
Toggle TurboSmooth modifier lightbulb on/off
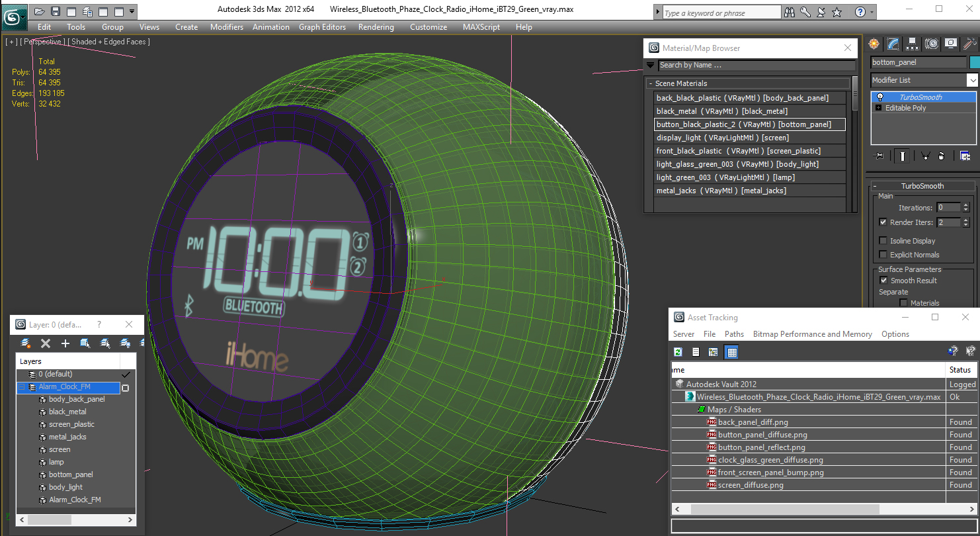pos(879,97)
